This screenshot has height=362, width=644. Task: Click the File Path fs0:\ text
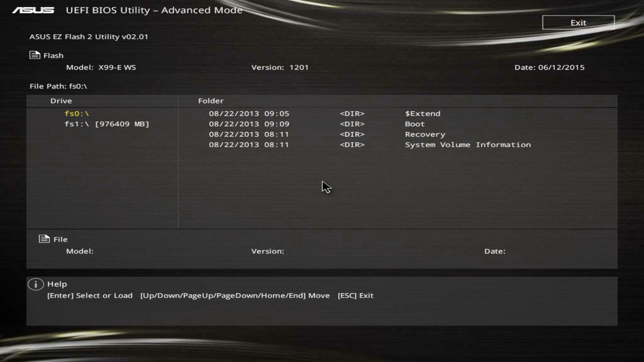[58, 86]
